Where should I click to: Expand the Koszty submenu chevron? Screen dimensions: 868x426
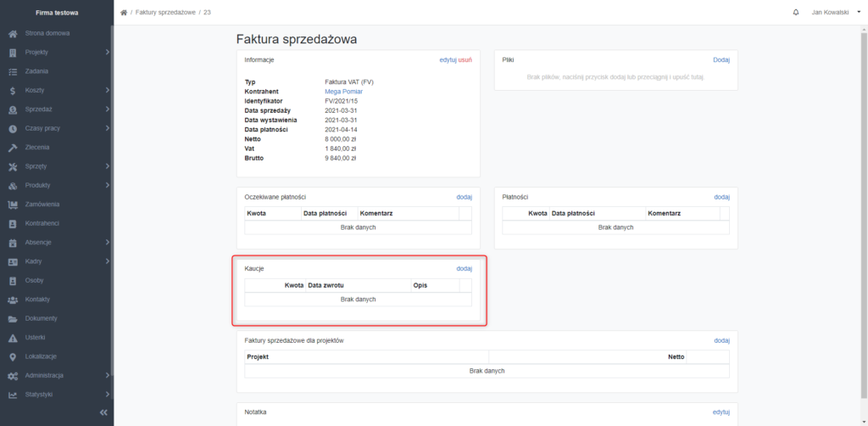click(108, 90)
